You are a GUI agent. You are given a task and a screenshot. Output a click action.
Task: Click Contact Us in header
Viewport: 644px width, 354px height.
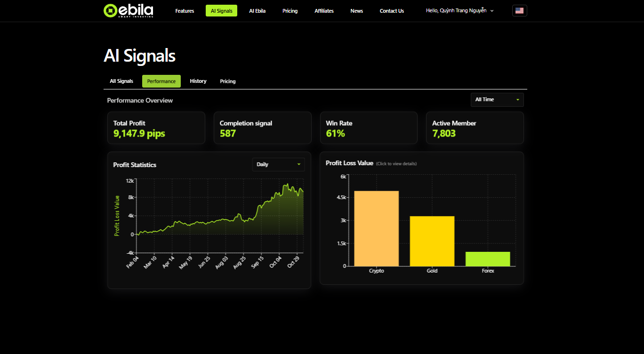392,11
